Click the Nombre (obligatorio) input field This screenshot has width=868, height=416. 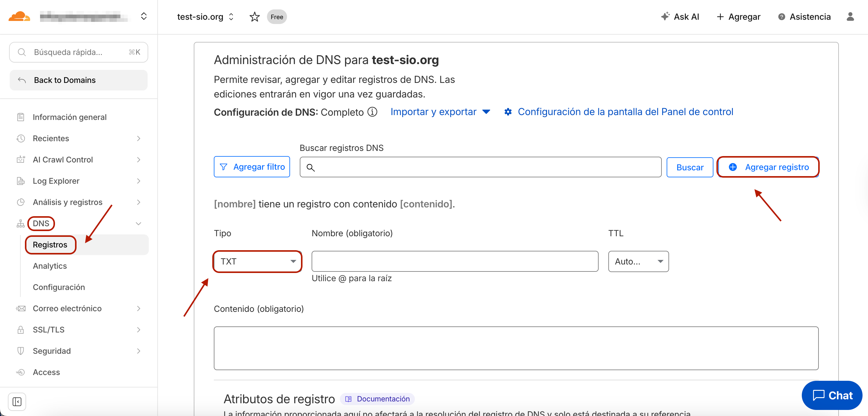click(455, 261)
